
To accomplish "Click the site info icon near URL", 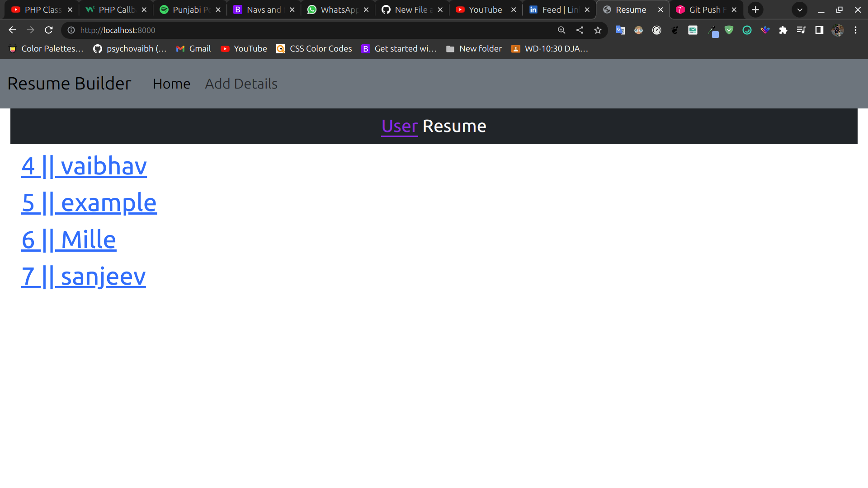I will (x=71, y=30).
